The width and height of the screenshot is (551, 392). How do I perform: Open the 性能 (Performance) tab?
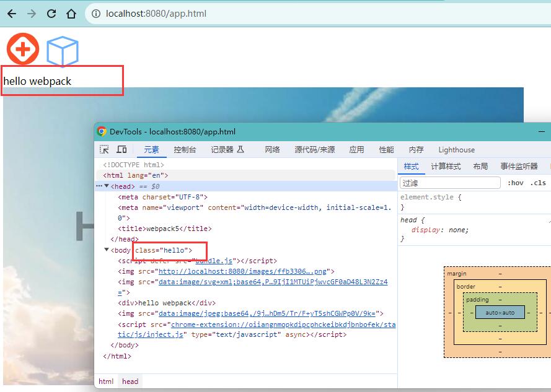point(386,150)
